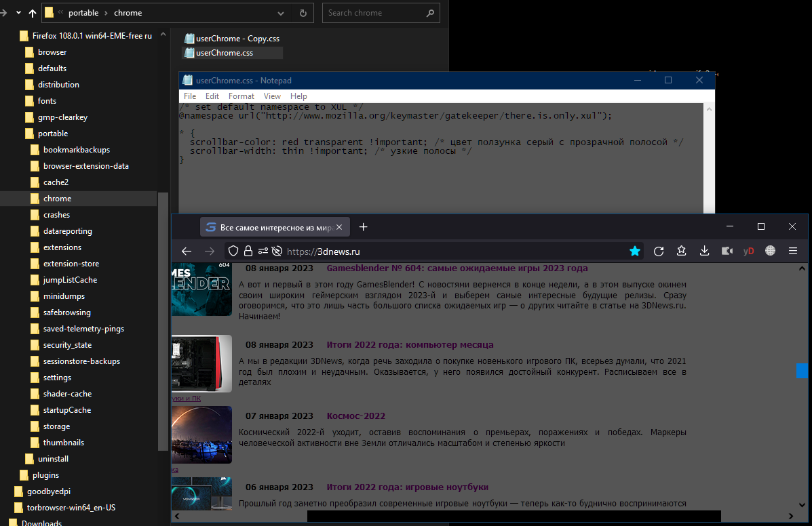Select userChrome.css file in Explorer
Viewport: 812px width, 526px height.
coord(232,53)
